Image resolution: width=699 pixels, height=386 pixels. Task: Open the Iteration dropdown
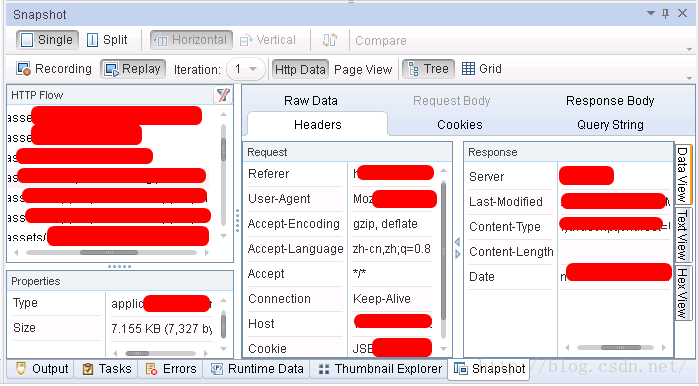(246, 69)
